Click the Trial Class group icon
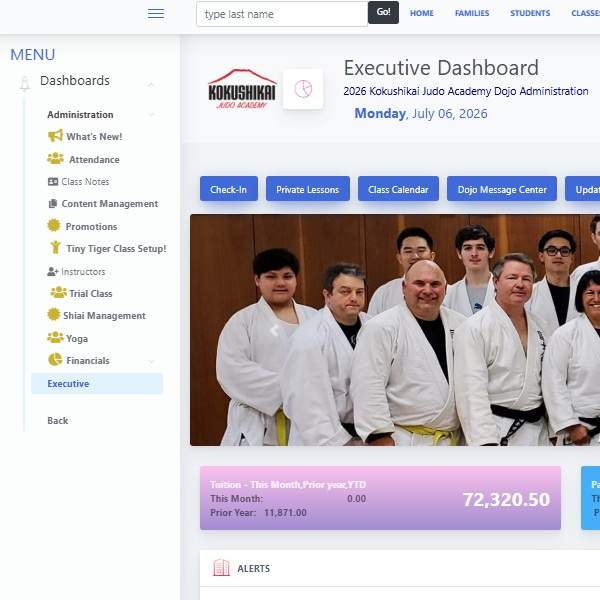The image size is (600, 600). (x=59, y=292)
